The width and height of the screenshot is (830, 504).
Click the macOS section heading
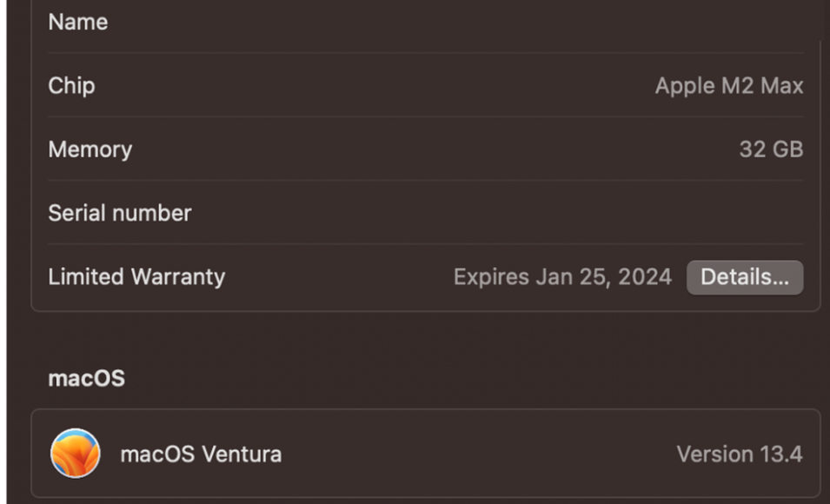[x=86, y=379]
